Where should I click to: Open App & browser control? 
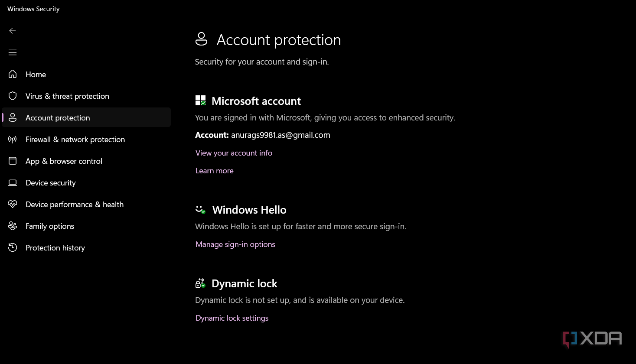86,161
